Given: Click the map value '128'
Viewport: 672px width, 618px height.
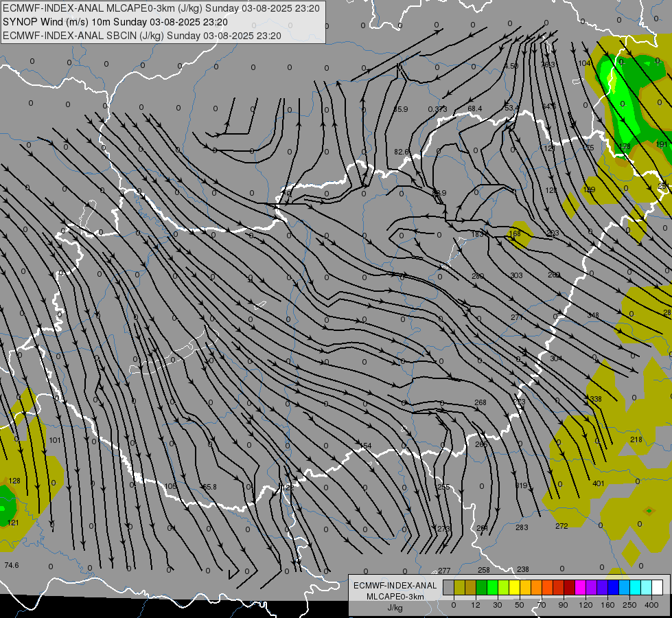Looking at the screenshot, I should [x=14, y=481].
